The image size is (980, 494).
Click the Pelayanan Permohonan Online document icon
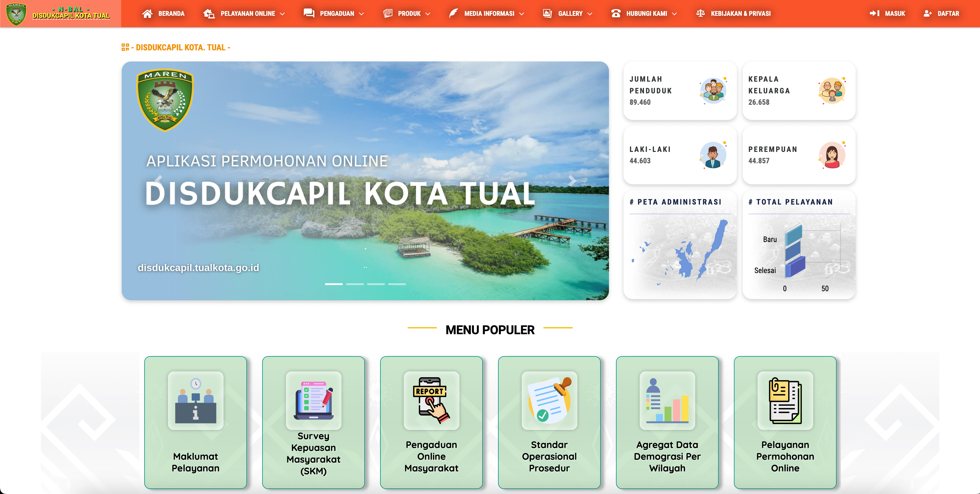click(x=785, y=400)
